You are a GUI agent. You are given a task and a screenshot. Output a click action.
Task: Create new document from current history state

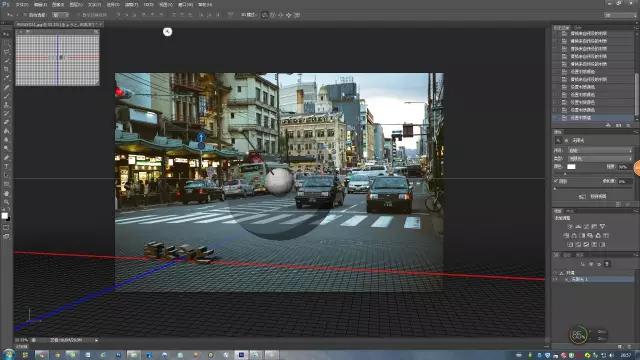608,125
